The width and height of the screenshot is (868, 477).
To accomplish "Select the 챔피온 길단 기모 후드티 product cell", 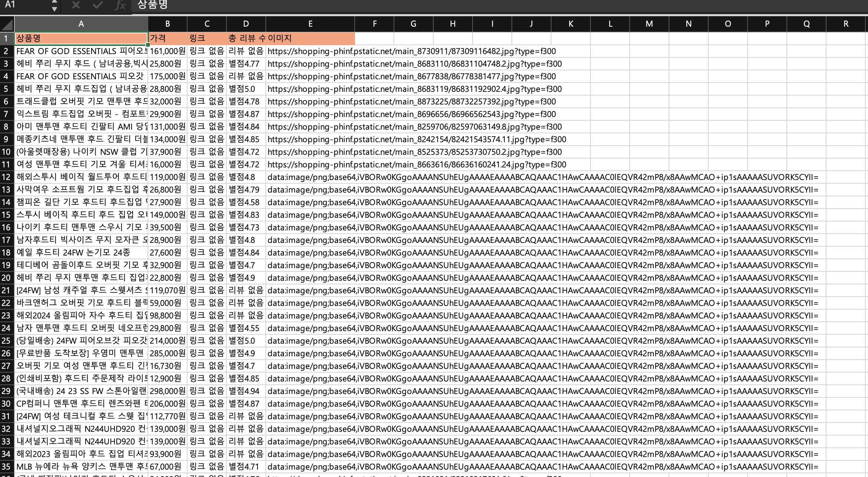I will [81, 202].
